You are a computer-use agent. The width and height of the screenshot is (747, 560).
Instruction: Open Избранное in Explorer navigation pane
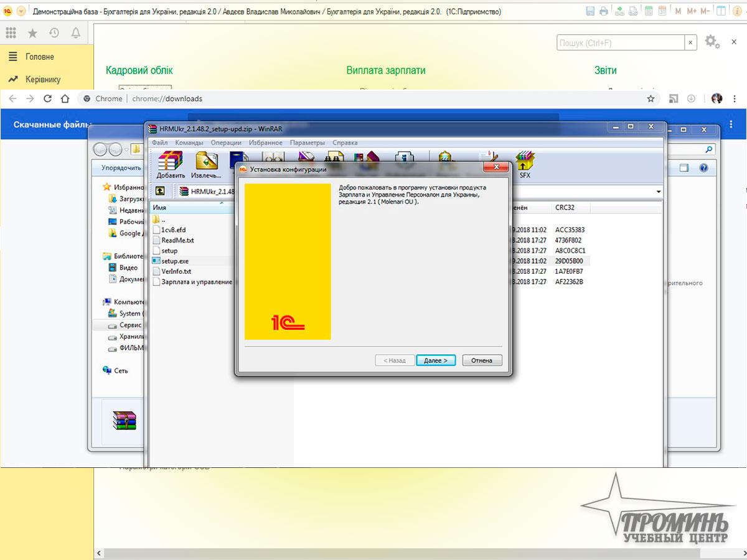(124, 187)
